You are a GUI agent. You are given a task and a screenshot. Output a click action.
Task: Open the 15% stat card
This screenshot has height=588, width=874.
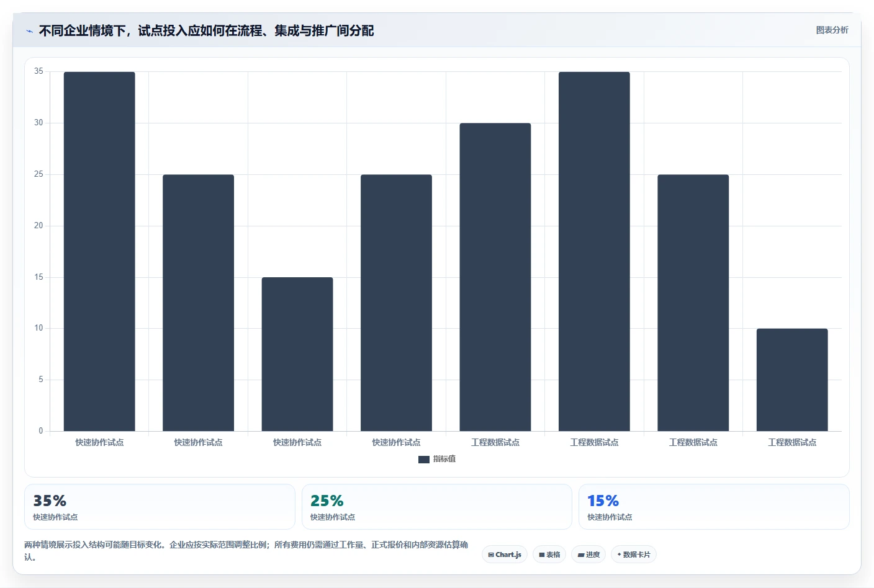click(x=714, y=507)
